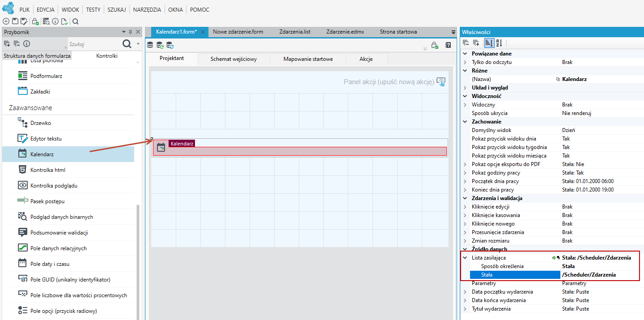Screen dimensions: 644x320
Task: Click the database with green refresh icon
Action: point(160,45)
